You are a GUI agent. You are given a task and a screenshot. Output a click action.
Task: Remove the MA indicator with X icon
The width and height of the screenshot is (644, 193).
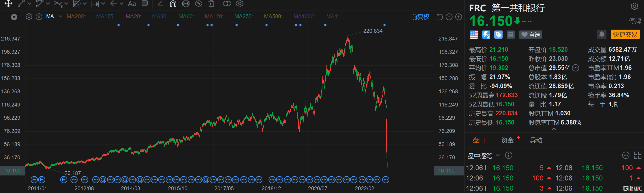[39, 17]
